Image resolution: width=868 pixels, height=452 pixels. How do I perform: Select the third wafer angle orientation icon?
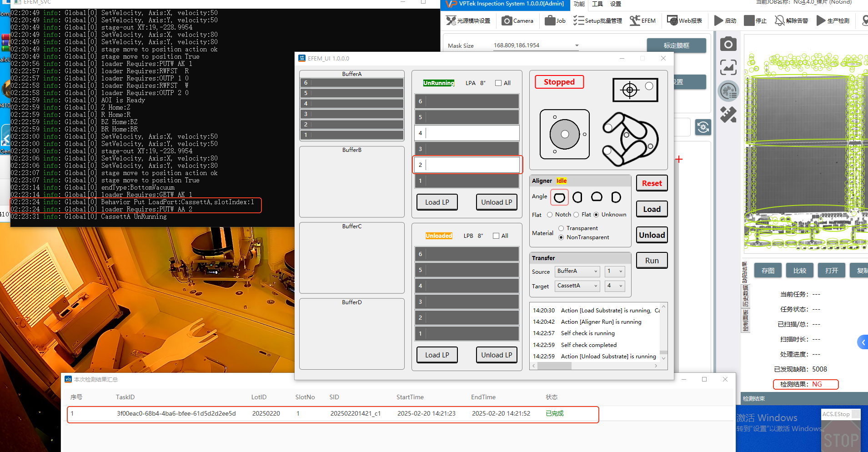(597, 197)
